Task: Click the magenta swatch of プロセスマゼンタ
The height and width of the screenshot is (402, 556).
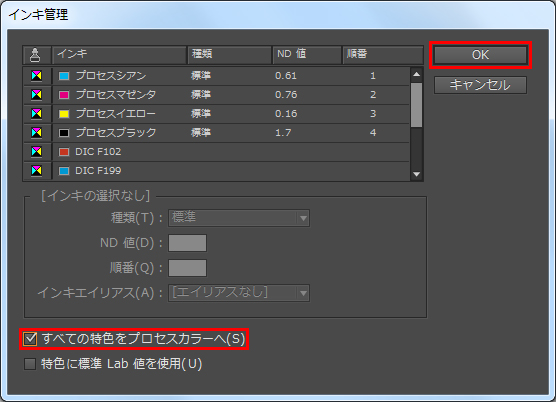Action: 64,95
